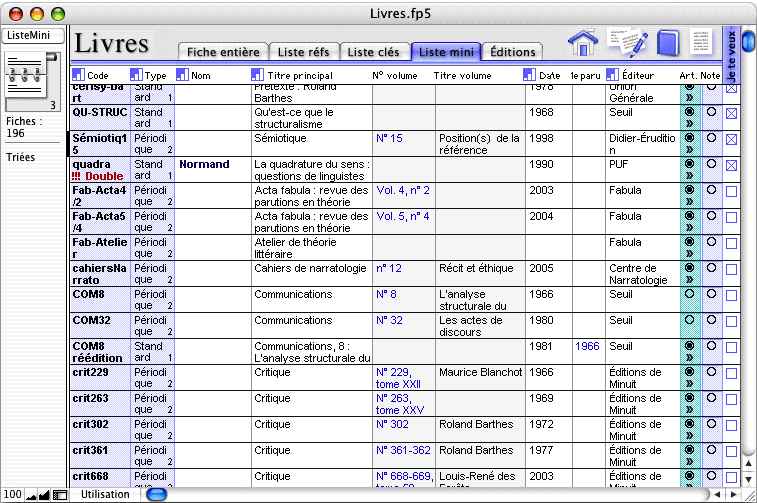
Task: Click the horizontal scroll left arrow
Action: (x=717, y=494)
